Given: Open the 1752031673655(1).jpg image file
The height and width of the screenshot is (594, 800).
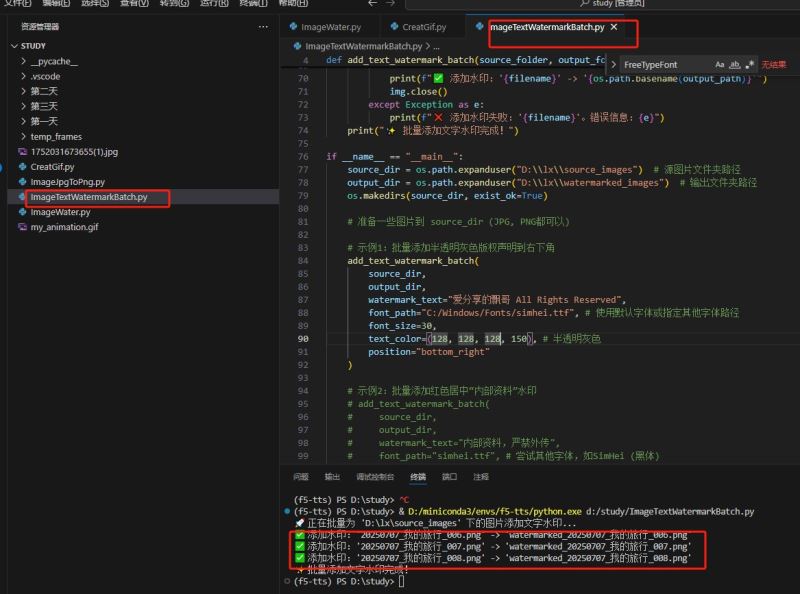Looking at the screenshot, I should tap(73, 152).
